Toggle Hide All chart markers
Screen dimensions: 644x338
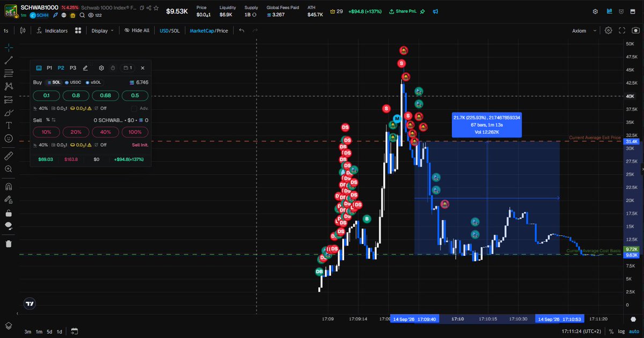tap(136, 31)
